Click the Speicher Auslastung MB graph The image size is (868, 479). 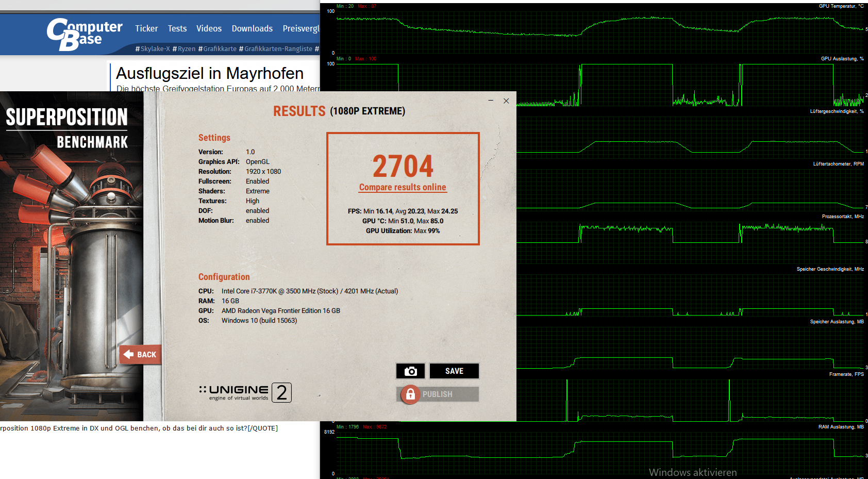[691, 347]
